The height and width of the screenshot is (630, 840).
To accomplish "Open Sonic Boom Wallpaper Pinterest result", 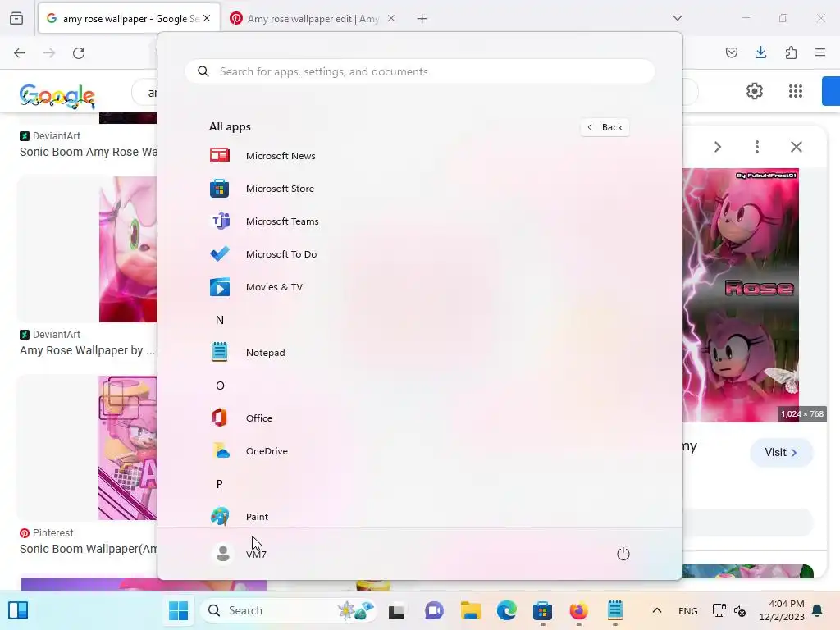I will (89, 549).
